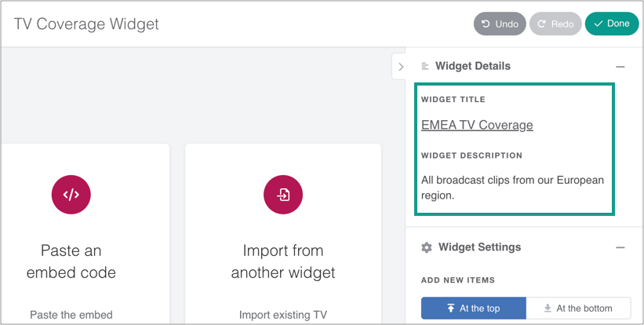Image resolution: width=644 pixels, height=325 pixels.
Task: Select At the top option
Action: point(473,309)
